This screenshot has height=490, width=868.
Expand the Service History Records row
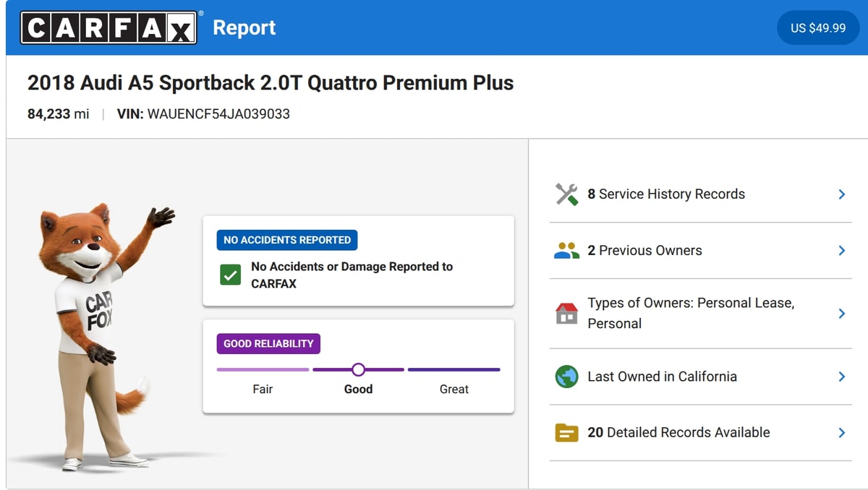tap(841, 194)
